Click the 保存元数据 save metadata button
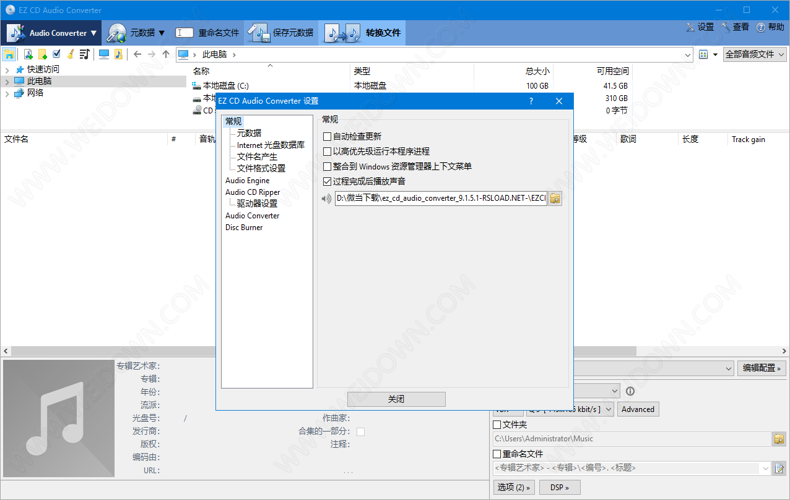Viewport: 790px width, 500px height. (x=281, y=33)
